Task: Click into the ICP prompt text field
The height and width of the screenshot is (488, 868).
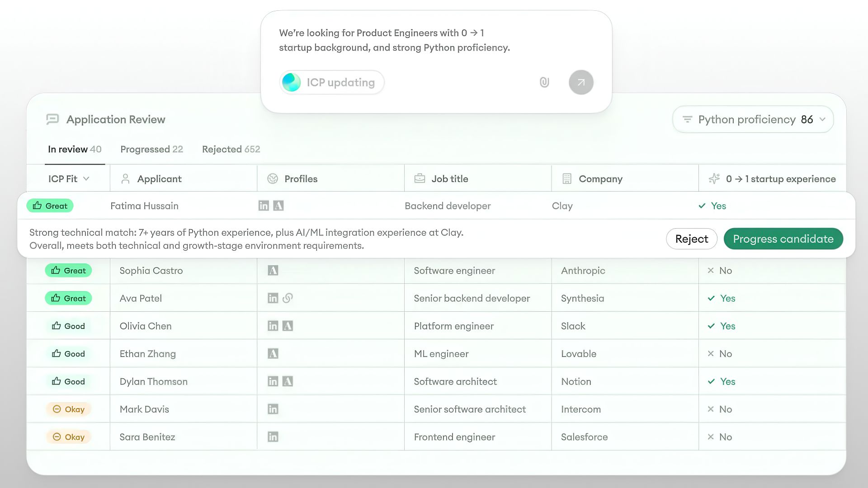Action: (x=394, y=40)
